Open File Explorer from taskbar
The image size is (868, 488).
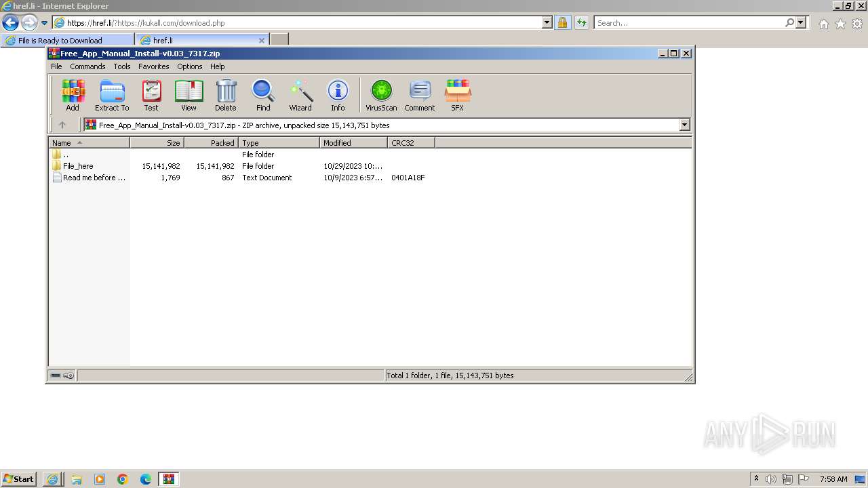pos(77,479)
